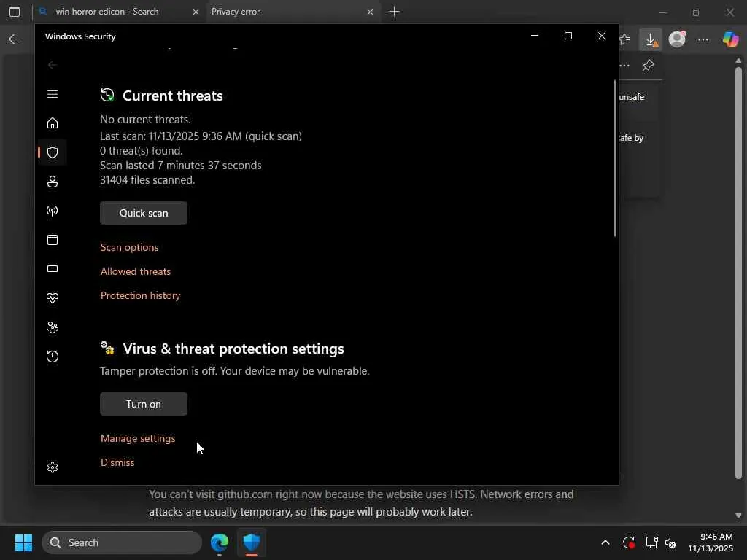Image resolution: width=747 pixels, height=560 pixels.
Task: Open Edge downloads icon with warning
Action: (651, 39)
